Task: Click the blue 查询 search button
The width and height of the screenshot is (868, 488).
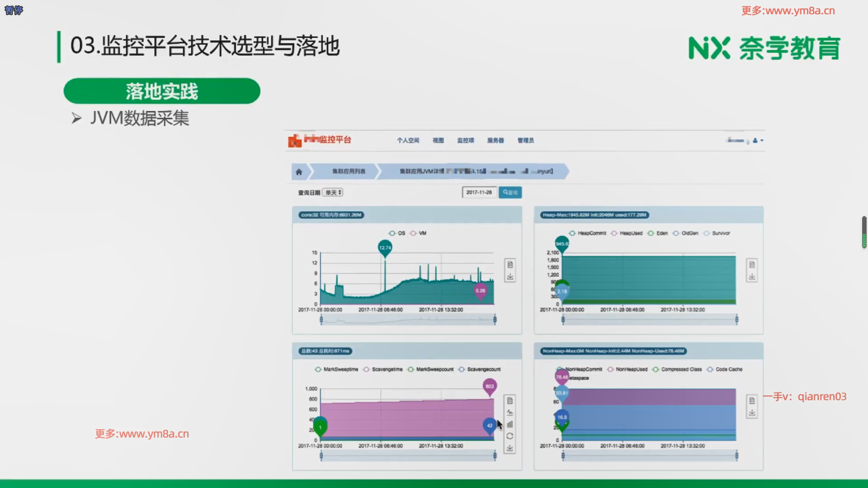Action: (510, 192)
